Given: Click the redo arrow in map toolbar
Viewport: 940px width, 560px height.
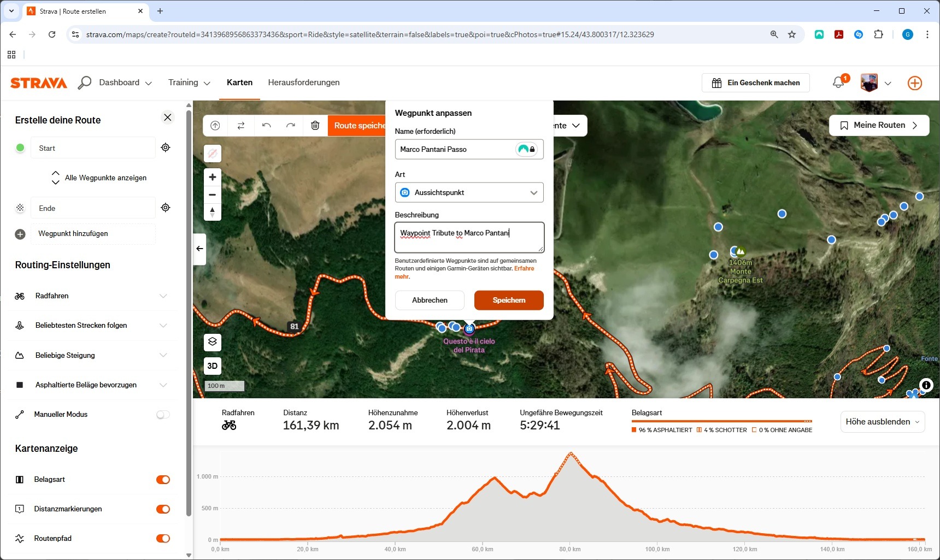Looking at the screenshot, I should pyautogui.click(x=291, y=126).
